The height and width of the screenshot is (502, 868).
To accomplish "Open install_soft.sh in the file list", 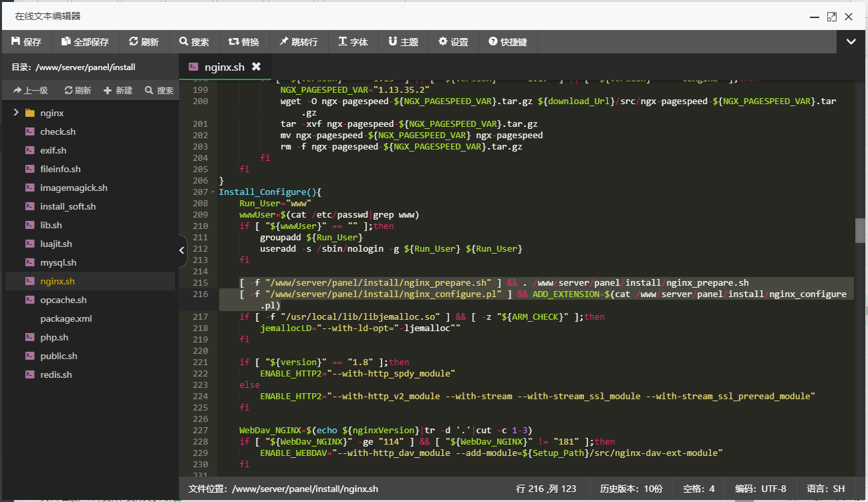I will pyautogui.click(x=67, y=206).
